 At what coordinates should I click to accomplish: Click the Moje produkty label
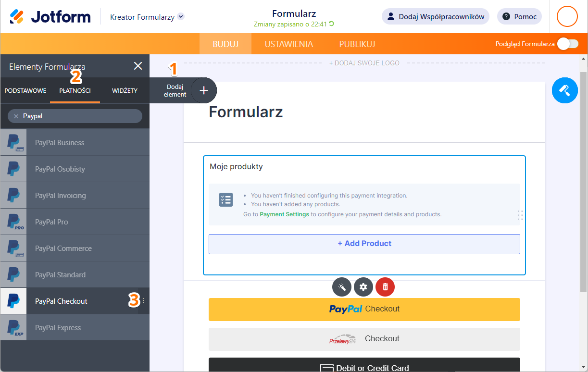tap(236, 167)
